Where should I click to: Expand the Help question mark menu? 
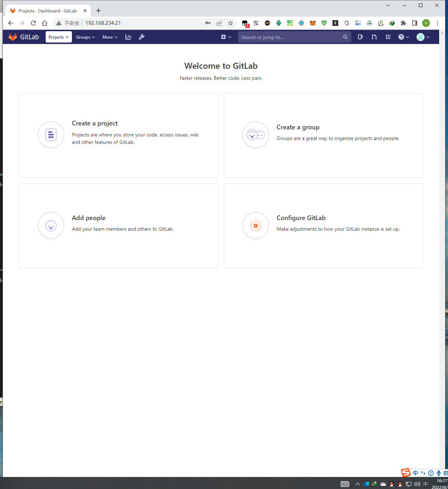[x=404, y=37]
